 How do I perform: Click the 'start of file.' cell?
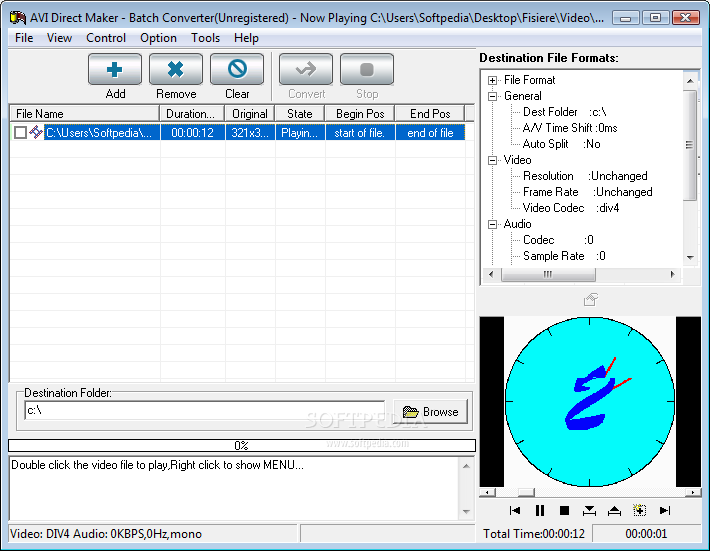pyautogui.click(x=360, y=133)
